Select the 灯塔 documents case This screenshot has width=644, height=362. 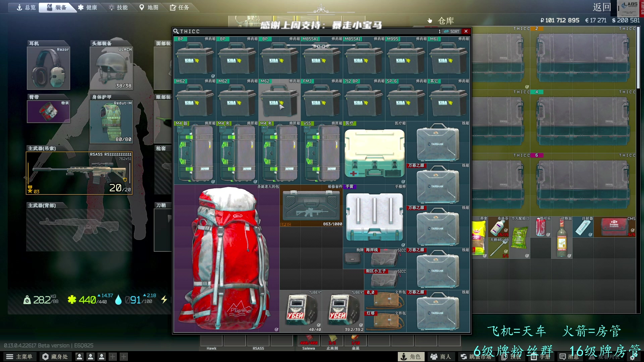[385, 321]
